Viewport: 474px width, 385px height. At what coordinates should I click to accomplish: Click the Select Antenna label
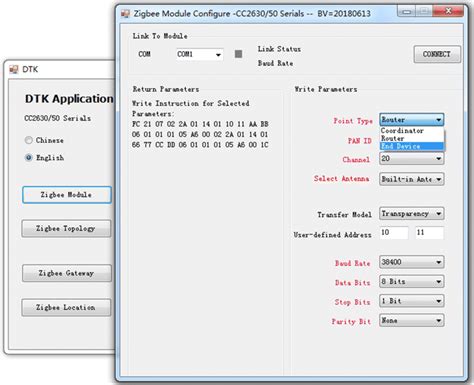coord(341,179)
